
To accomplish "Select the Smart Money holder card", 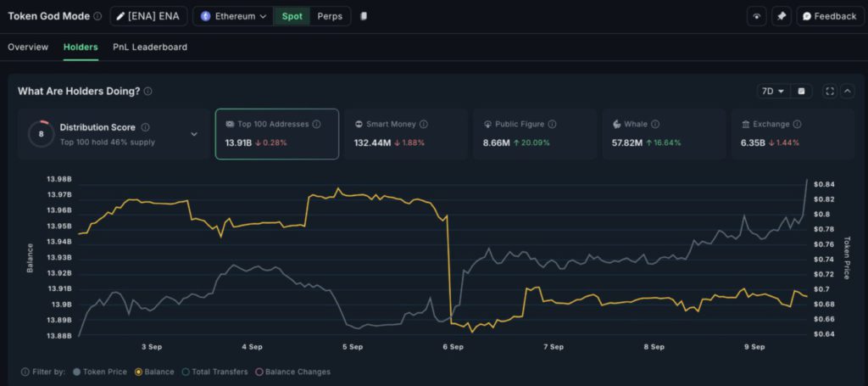I will click(405, 134).
